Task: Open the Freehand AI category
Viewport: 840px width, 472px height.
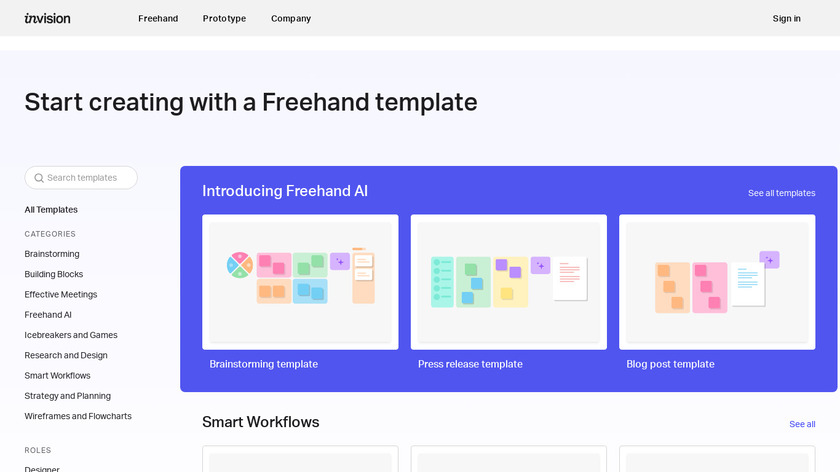Action: pos(48,315)
